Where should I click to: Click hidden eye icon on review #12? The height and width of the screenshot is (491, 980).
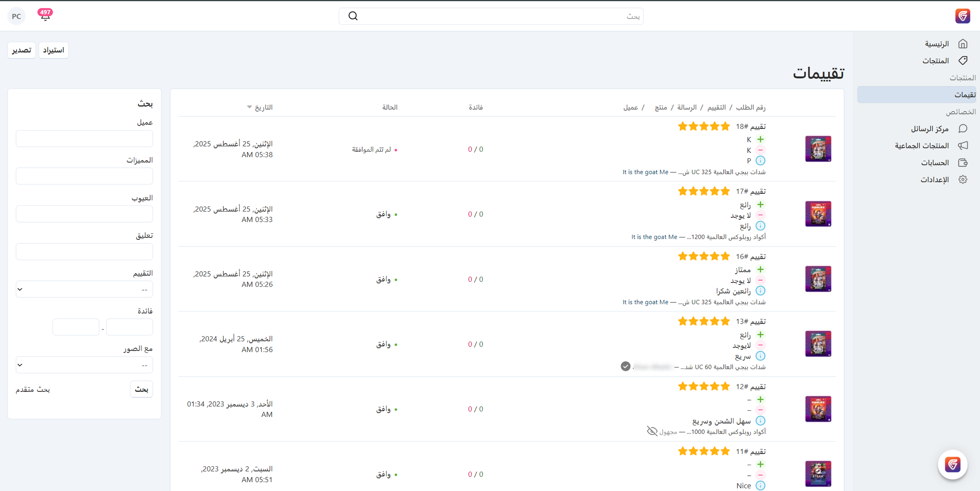tap(652, 431)
